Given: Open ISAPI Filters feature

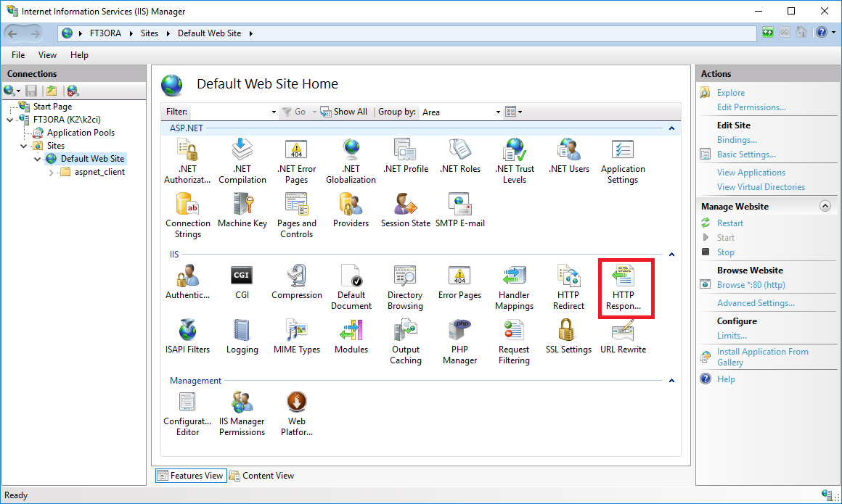Looking at the screenshot, I should pos(187,336).
